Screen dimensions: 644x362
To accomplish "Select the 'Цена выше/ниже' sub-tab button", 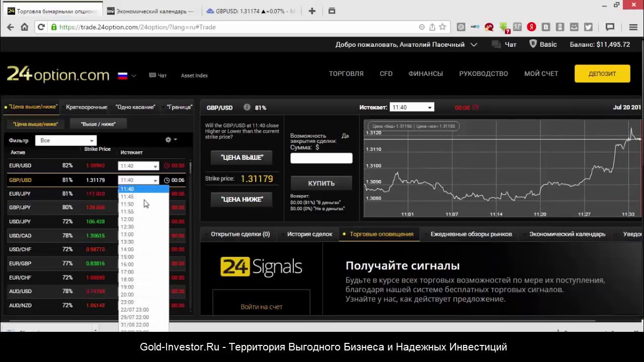I will 36,124.
